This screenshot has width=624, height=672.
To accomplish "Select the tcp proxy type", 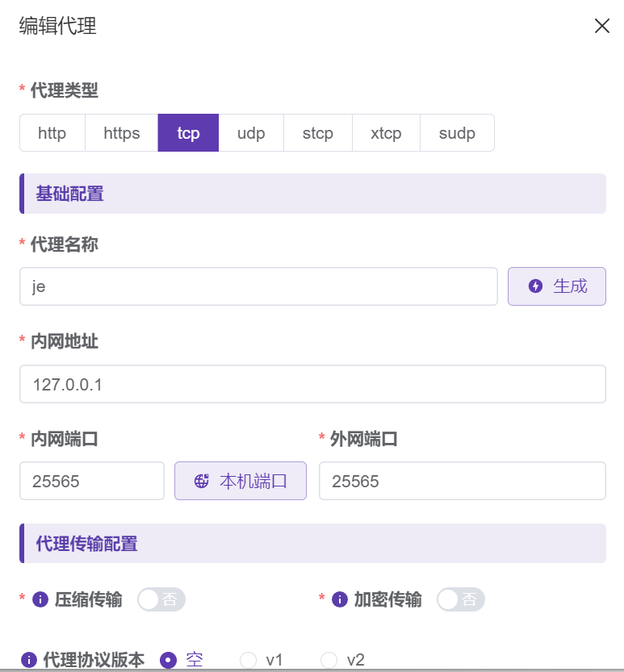I will point(188,133).
